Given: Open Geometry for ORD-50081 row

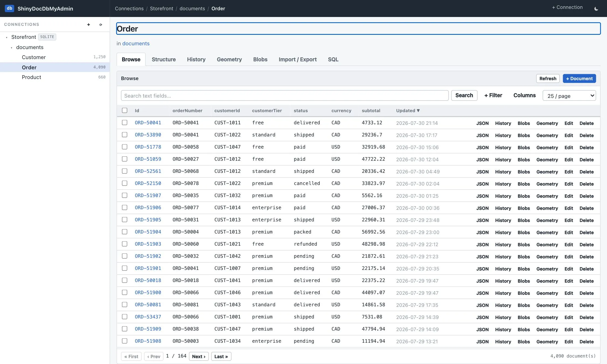Looking at the screenshot, I should pos(547,305).
